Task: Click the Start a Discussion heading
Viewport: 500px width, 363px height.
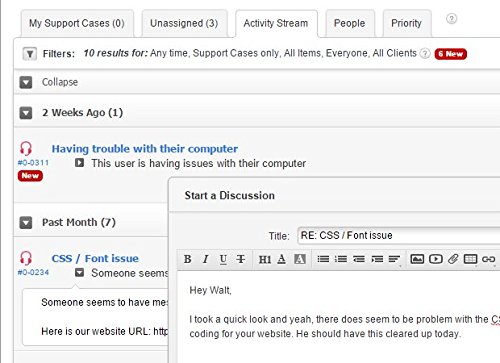Action: point(230,195)
